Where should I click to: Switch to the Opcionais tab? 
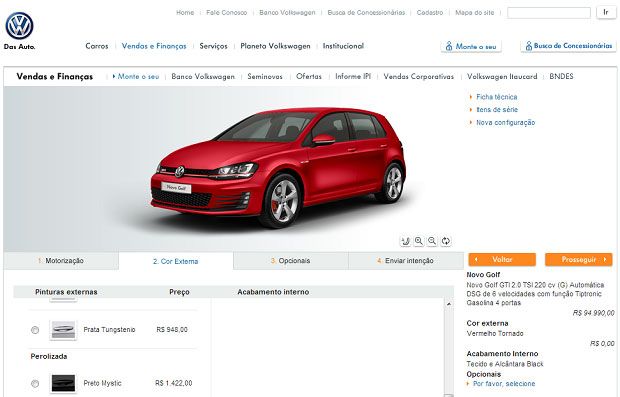click(x=291, y=261)
